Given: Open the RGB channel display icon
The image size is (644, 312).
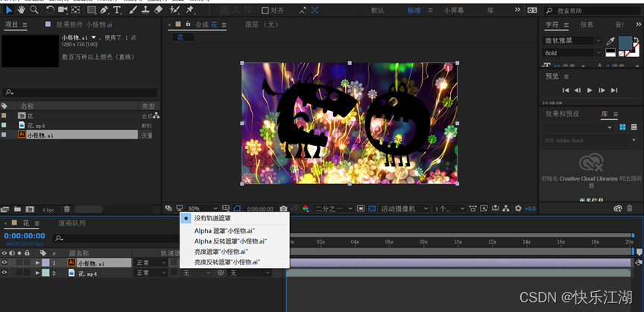Looking at the screenshot, I should (306, 208).
